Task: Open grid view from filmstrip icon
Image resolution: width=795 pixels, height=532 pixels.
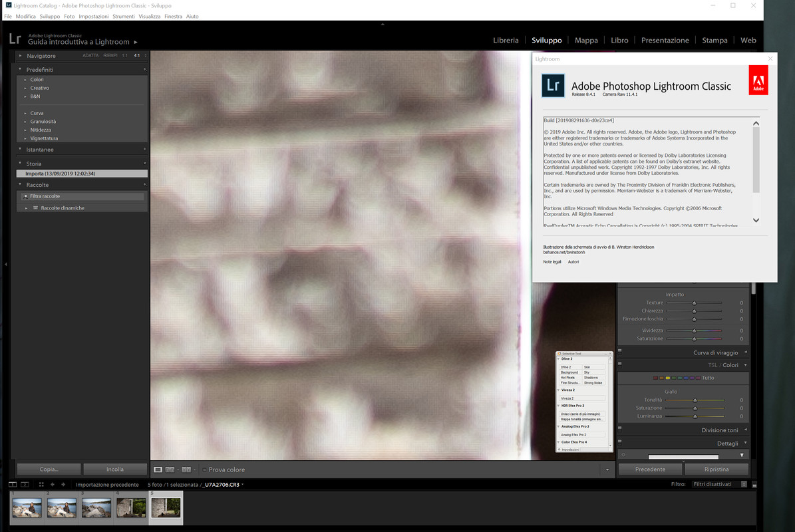Action: pos(41,484)
